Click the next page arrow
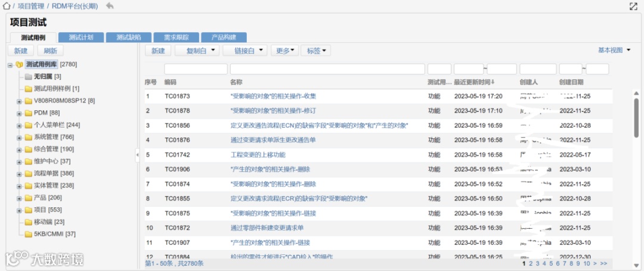The width and height of the screenshot is (644, 271). [595, 263]
